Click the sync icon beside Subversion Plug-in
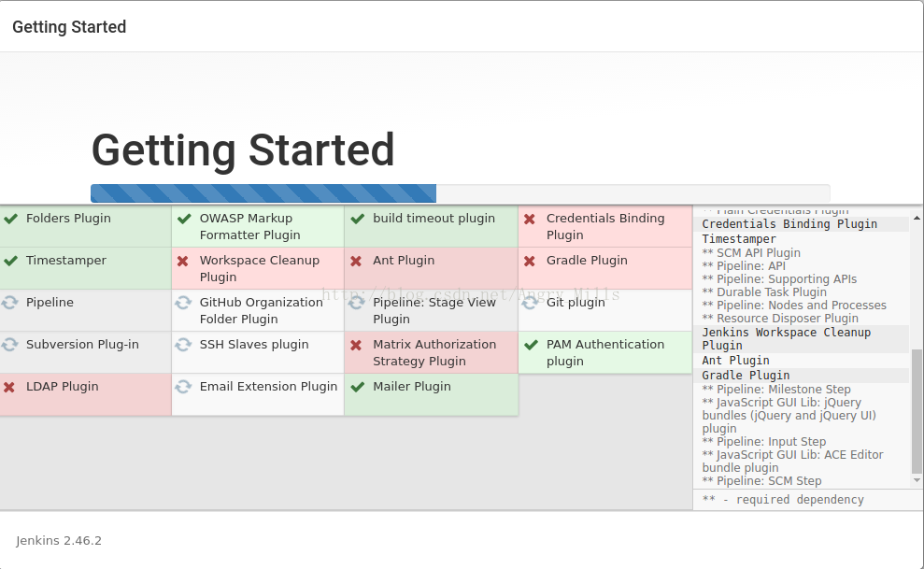924x569 pixels. 9,345
